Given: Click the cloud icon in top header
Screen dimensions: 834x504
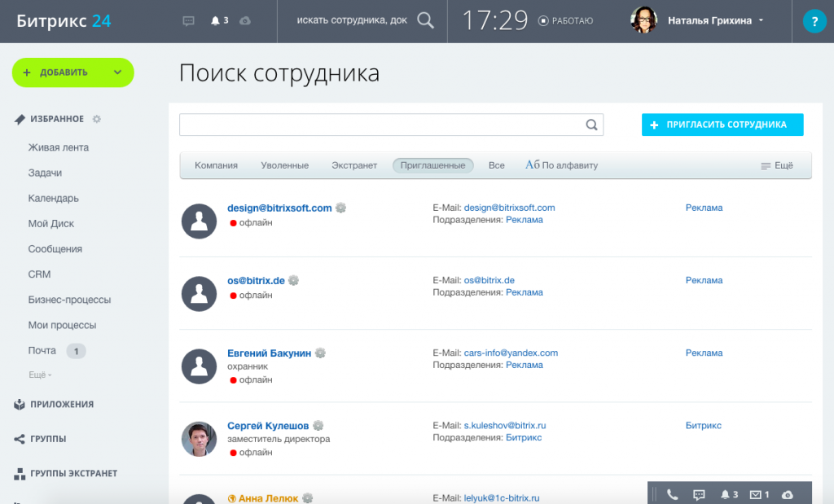Looking at the screenshot, I should click(x=244, y=20).
